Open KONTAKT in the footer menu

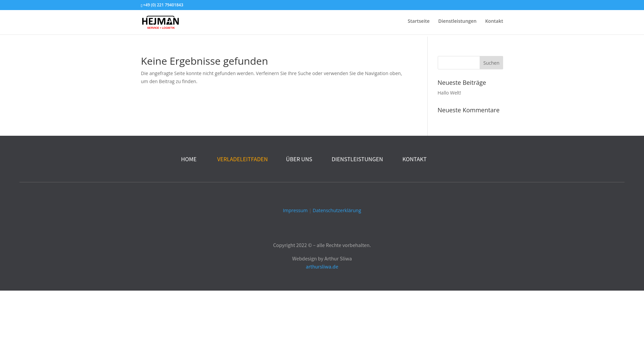pyautogui.click(x=414, y=159)
